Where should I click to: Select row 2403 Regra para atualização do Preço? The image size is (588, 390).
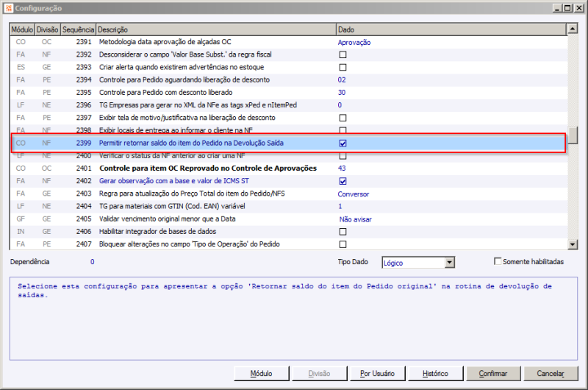click(289, 194)
